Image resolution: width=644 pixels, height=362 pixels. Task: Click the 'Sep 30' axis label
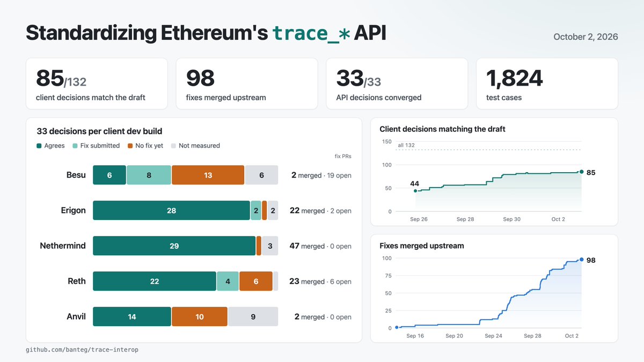(x=511, y=219)
